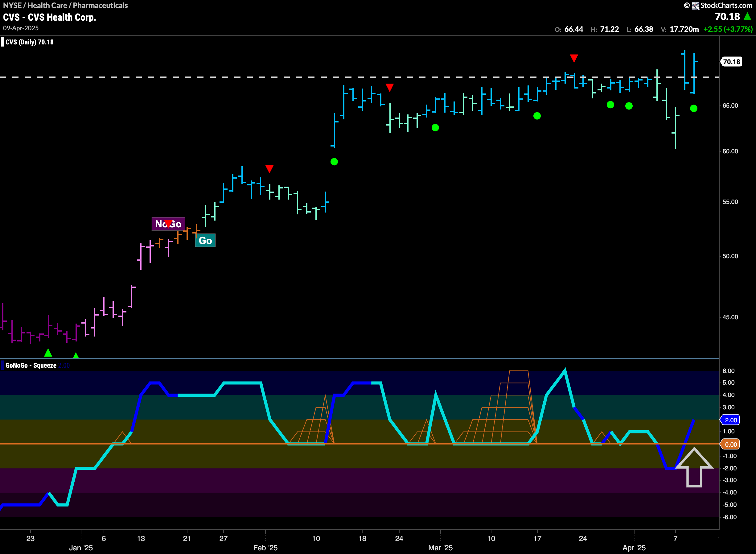Click the blue 2.00 oscillator value tag

[x=730, y=420]
